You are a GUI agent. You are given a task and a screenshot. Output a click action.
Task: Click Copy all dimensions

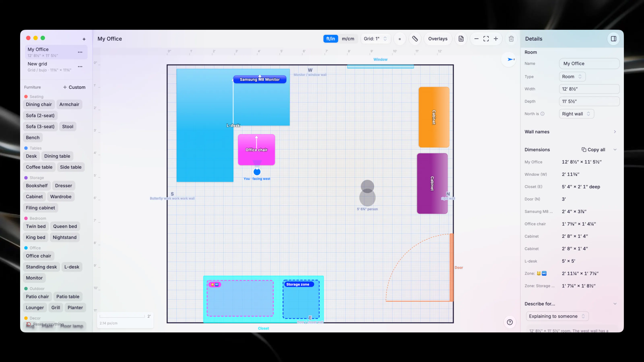coord(593,150)
